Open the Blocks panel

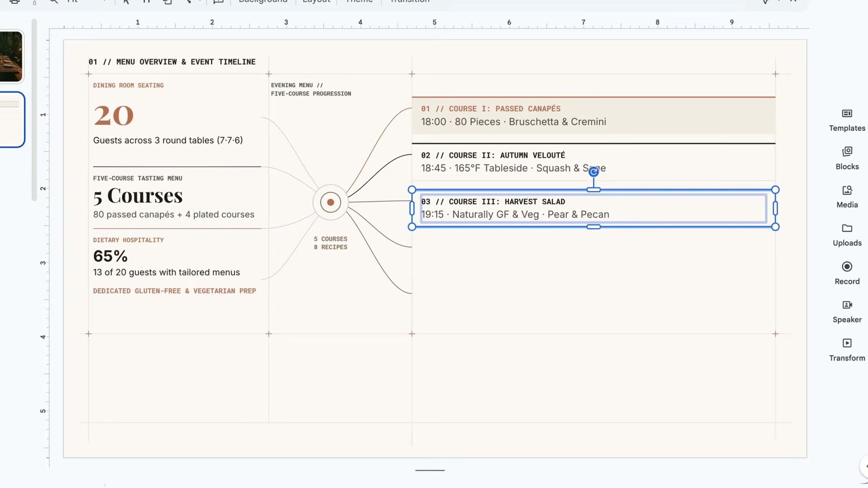(847, 158)
